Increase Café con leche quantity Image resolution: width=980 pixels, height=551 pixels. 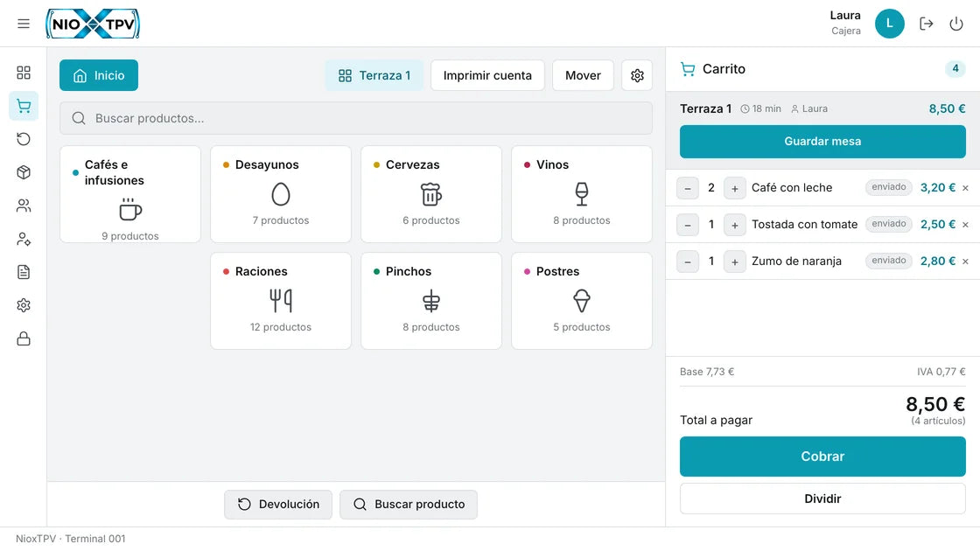coord(735,188)
